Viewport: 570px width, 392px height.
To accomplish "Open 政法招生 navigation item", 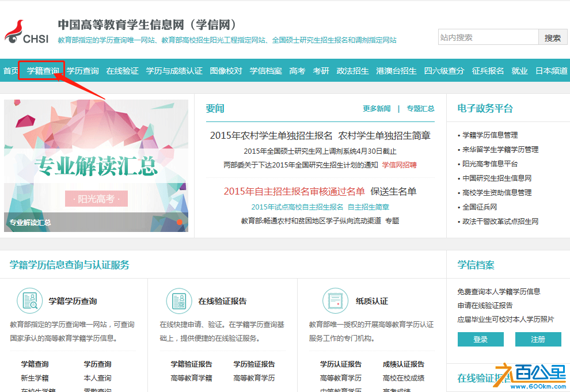I will point(352,71).
